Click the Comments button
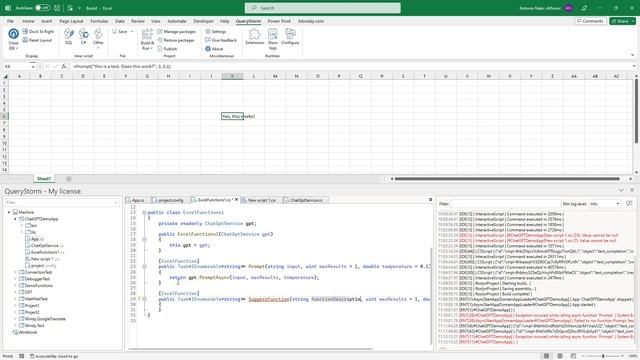Screen dimensions: 640x360 pos(590,21)
